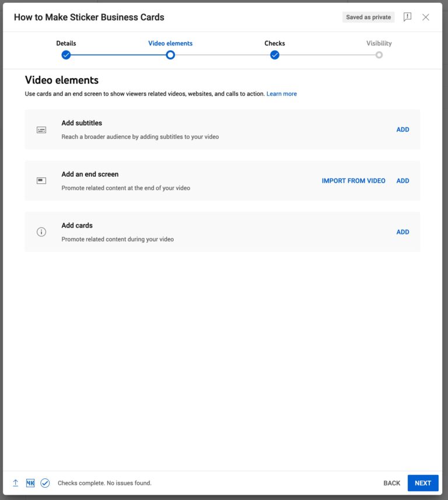Image resolution: width=448 pixels, height=500 pixels.
Task: Click ADD next to Add subtitles
Action: [402, 129]
